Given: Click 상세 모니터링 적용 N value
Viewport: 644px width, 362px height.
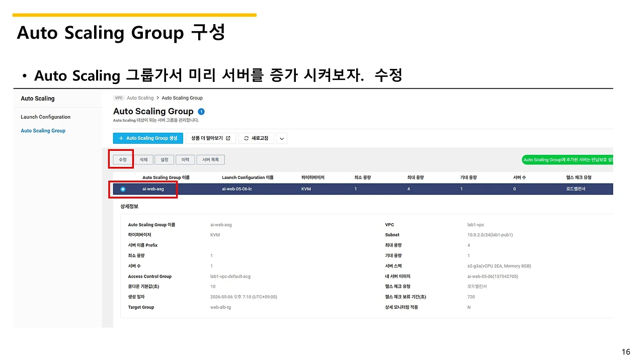Looking at the screenshot, I should pyautogui.click(x=469, y=307).
